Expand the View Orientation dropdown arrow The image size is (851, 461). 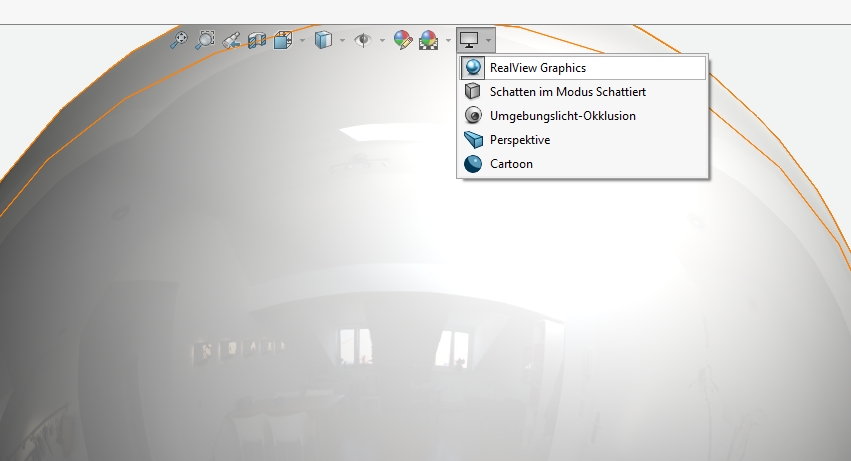302,40
